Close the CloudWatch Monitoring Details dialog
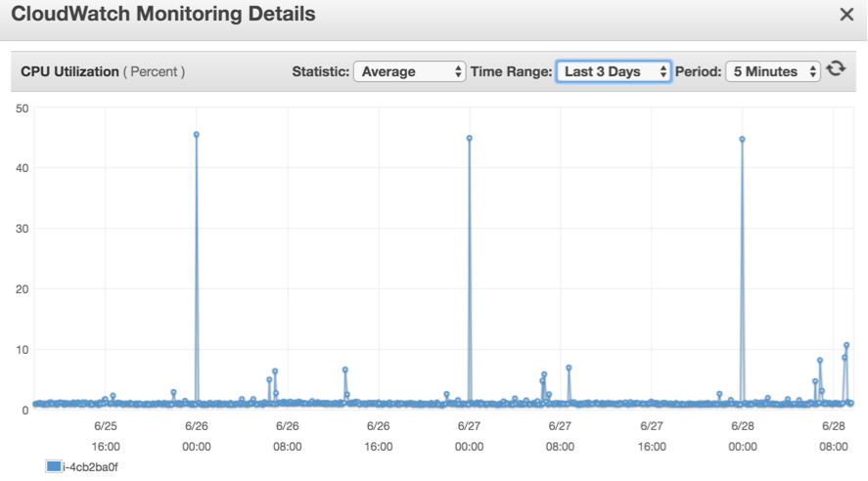 pyautogui.click(x=846, y=15)
